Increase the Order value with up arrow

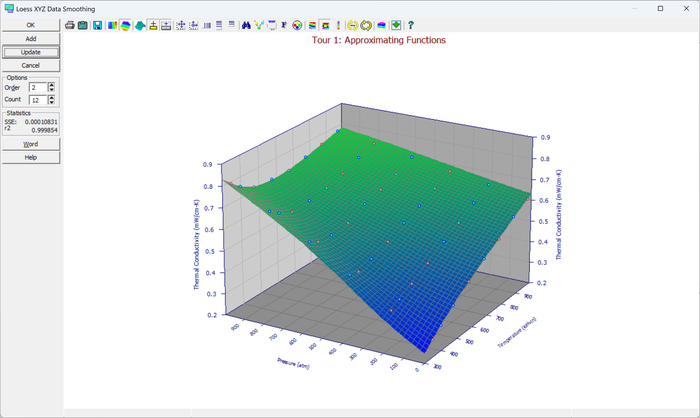click(x=51, y=85)
